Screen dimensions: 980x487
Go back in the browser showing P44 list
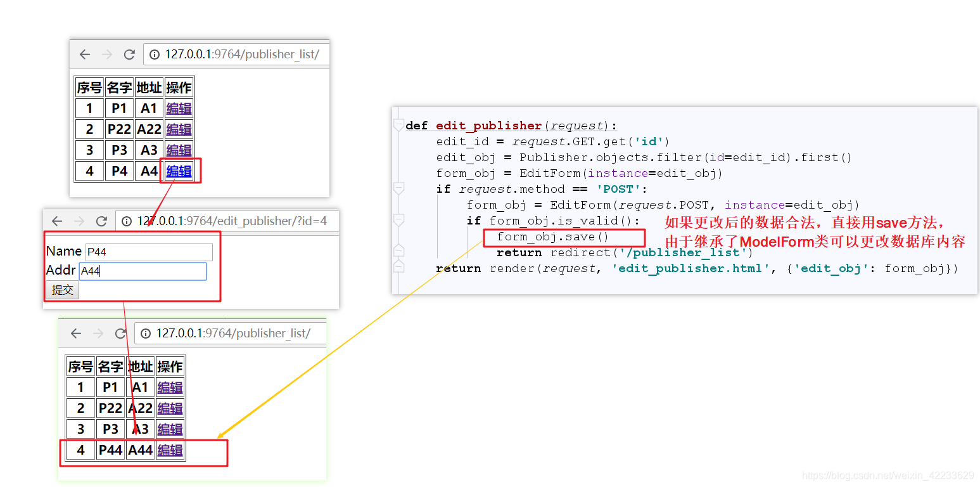(76, 334)
